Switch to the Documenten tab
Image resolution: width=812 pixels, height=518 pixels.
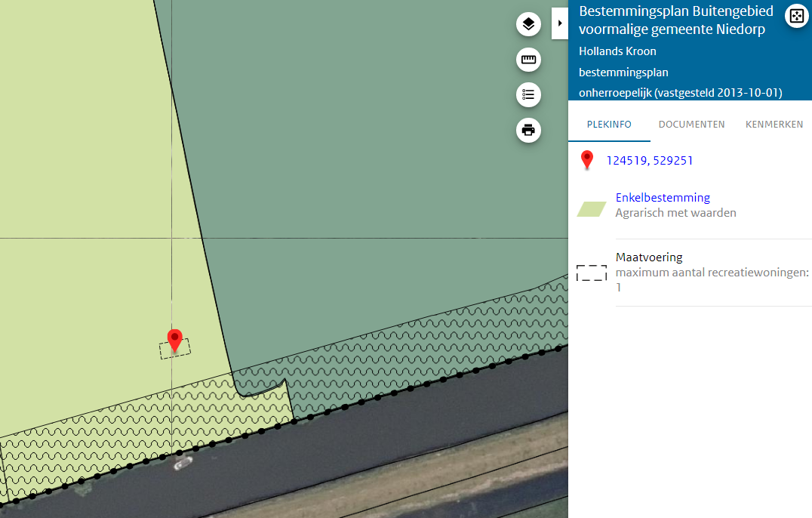pos(691,125)
